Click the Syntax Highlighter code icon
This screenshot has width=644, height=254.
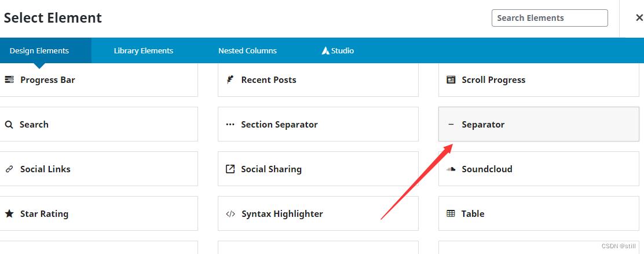tap(230, 214)
